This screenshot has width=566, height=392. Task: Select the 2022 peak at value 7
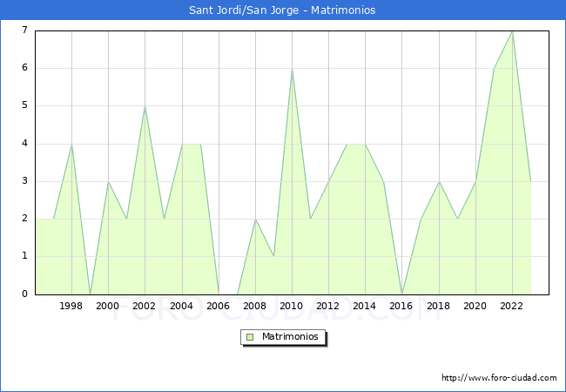tap(512, 30)
